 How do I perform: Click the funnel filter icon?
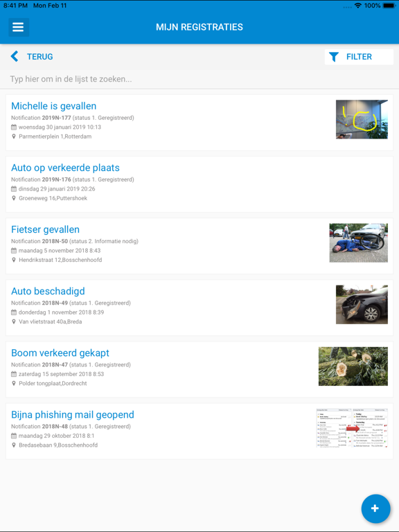click(334, 57)
